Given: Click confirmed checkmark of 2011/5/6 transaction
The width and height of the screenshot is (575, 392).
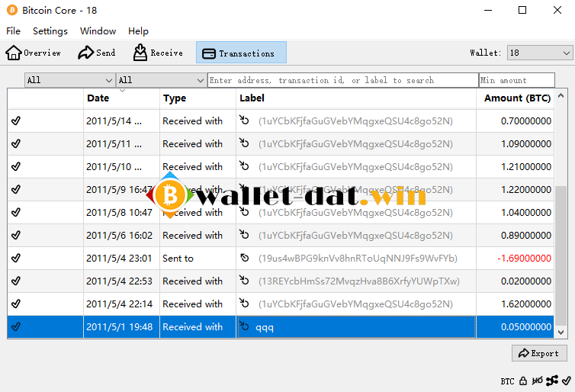Looking at the screenshot, I should [x=16, y=235].
